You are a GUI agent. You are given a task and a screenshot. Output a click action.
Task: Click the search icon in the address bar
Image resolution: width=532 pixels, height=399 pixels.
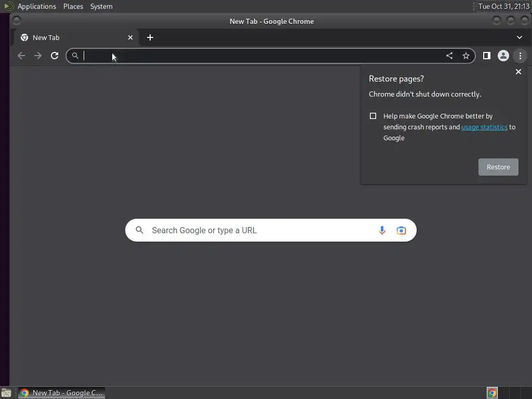75,56
